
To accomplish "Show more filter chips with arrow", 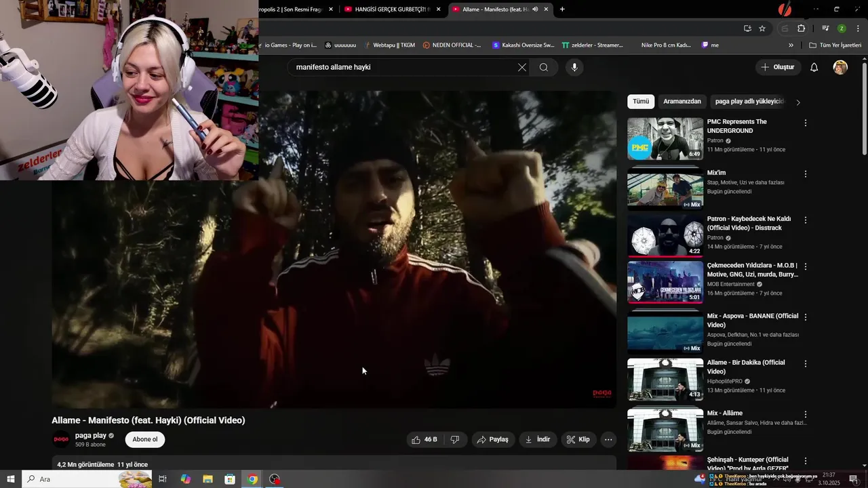I will (x=798, y=102).
